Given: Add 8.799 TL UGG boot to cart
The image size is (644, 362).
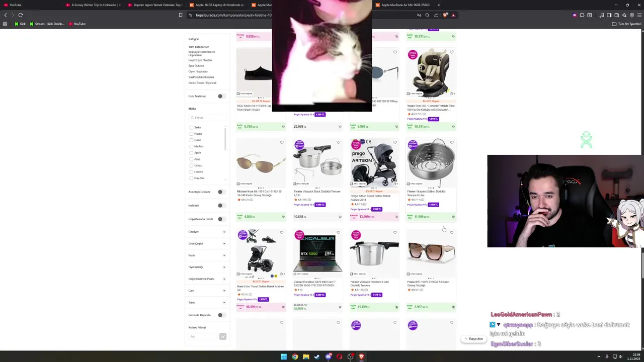Looking at the screenshot, I should tap(283, 127).
